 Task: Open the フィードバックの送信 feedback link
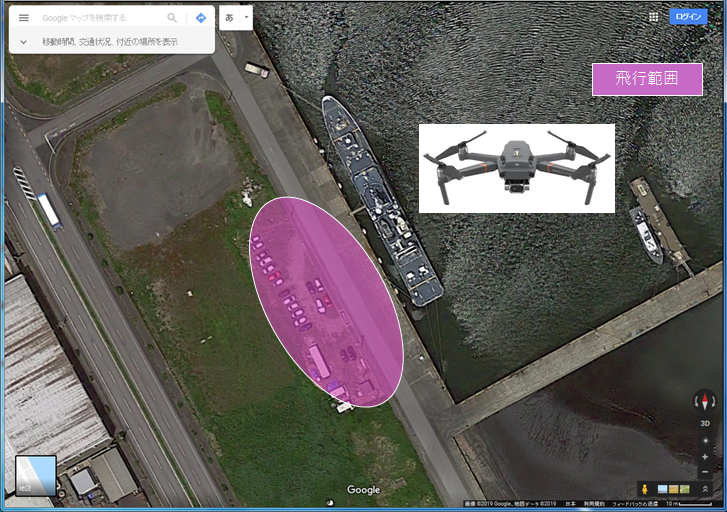(x=635, y=503)
